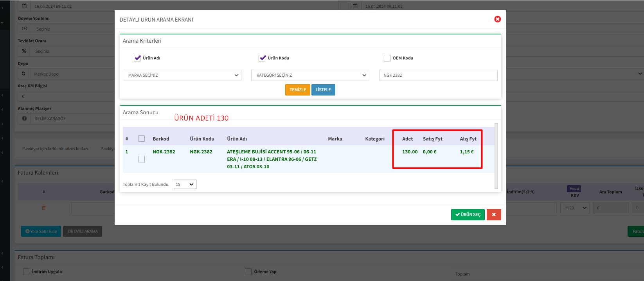
Task: Expand the KATEGORİ SEÇİNİZ dropdown
Action: (x=310, y=75)
